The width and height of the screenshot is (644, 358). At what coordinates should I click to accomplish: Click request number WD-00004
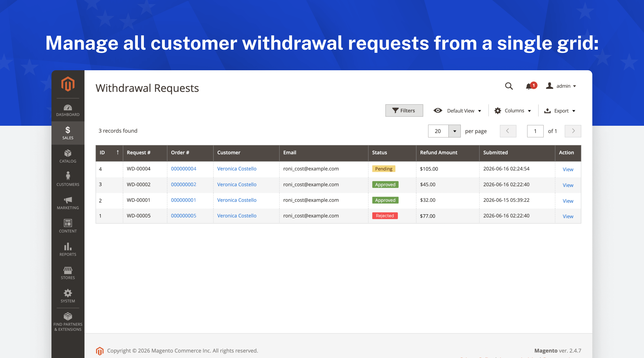pos(139,169)
